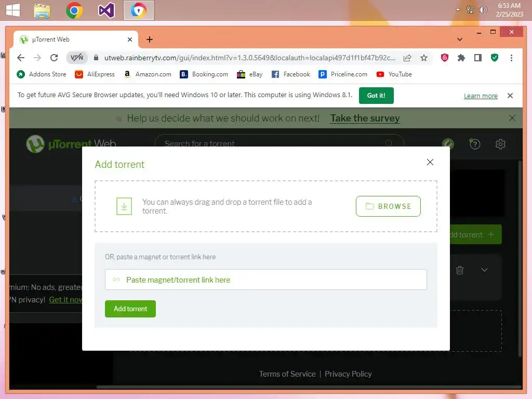532x399 pixels.
Task: Go forward in browser history
Action: [x=37, y=58]
